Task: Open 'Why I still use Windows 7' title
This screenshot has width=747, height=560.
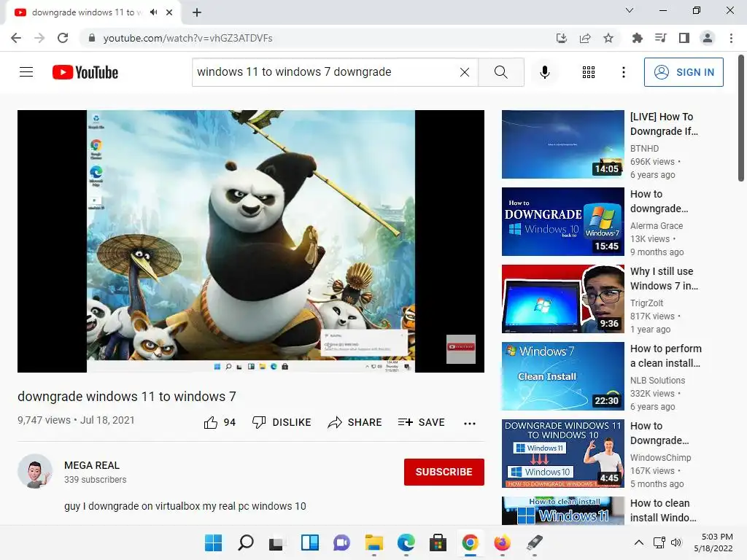Action: (664, 279)
